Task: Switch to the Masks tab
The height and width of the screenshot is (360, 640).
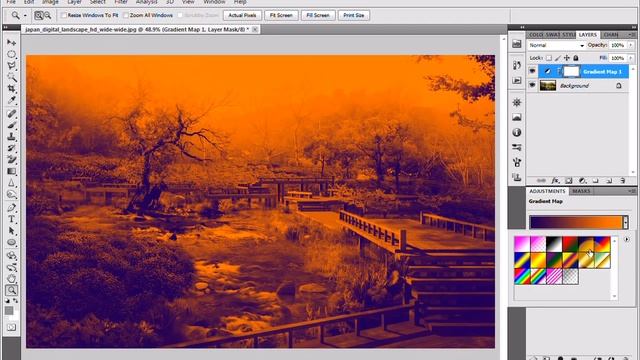Action: [581, 191]
